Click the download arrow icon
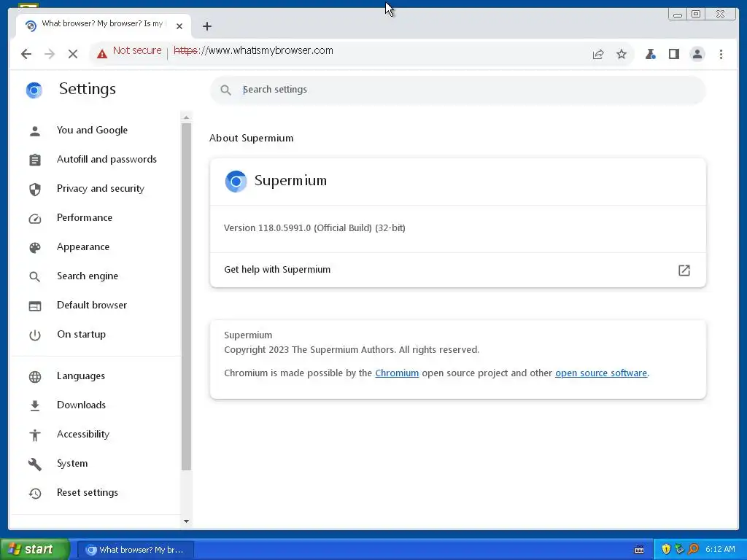The image size is (747, 560). tap(35, 405)
